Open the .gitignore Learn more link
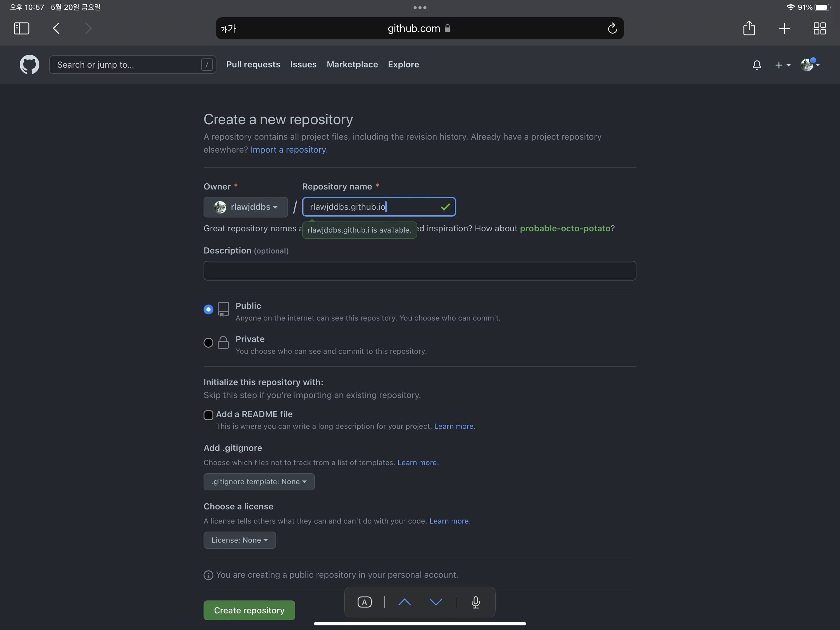Viewport: 840px width, 630px height. click(418, 462)
